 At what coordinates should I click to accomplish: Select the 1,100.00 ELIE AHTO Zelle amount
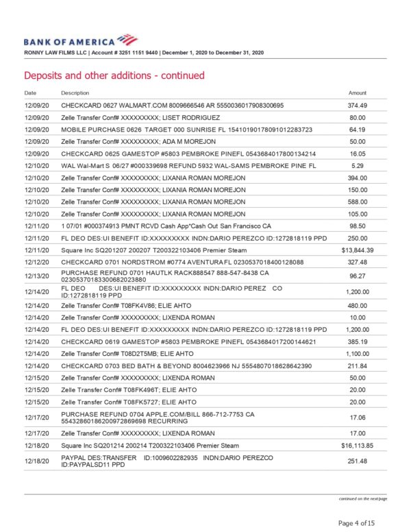(x=358, y=354)
